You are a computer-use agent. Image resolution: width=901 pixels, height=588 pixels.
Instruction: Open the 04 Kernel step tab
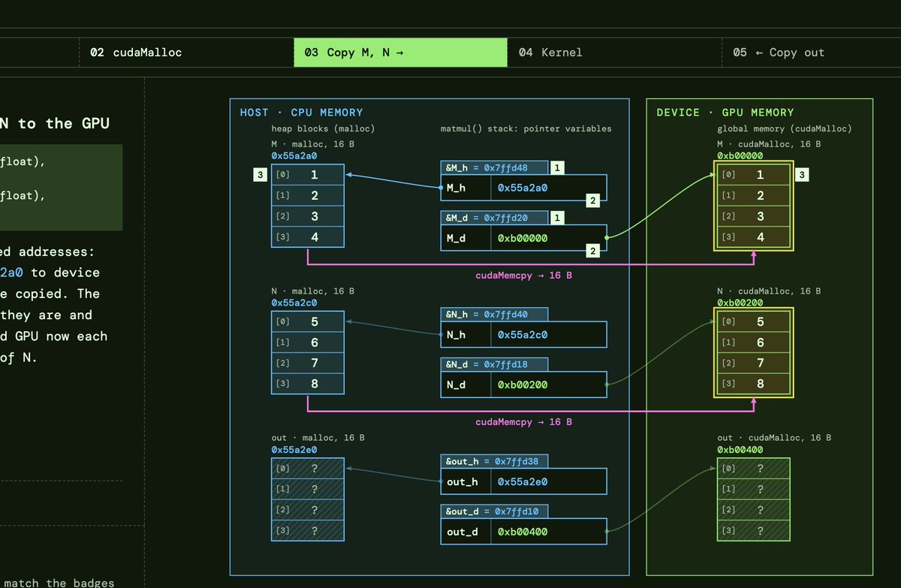tap(614, 53)
